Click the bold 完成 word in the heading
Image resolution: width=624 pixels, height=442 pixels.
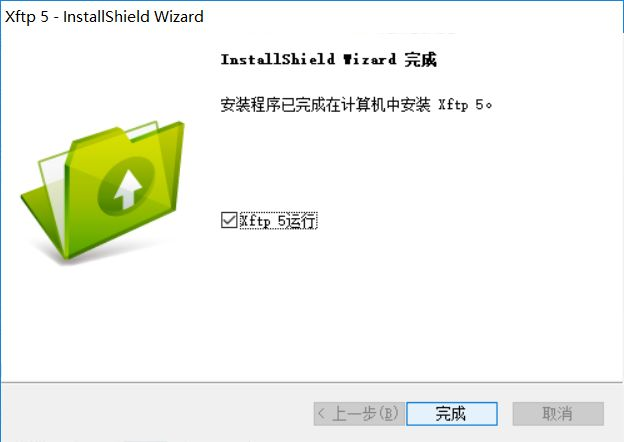(421, 60)
